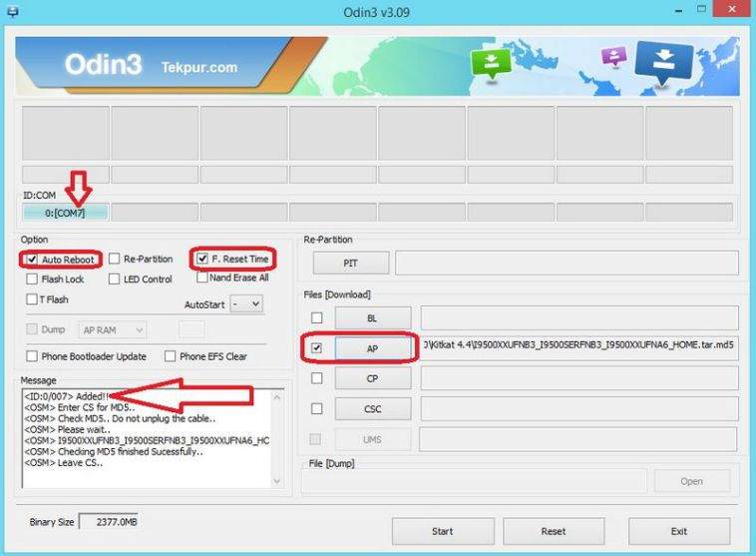This screenshot has height=556, width=756.
Task: Click the AP file button
Action: (x=373, y=348)
